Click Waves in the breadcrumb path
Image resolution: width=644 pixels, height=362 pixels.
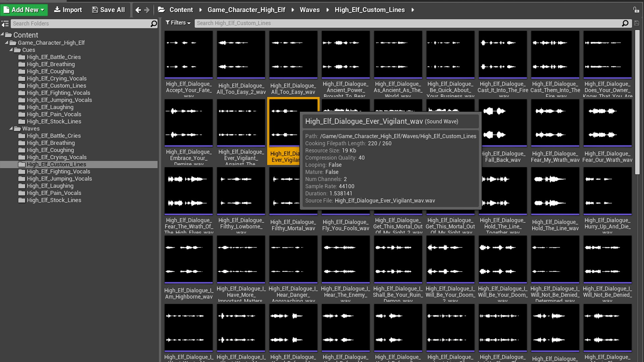[310, 10]
